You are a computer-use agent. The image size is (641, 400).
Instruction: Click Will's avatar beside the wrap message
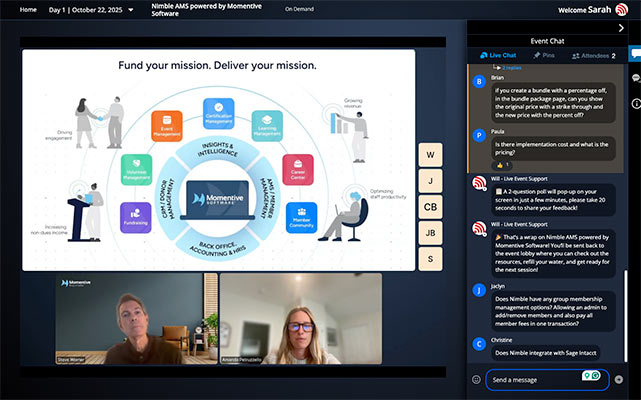479,229
